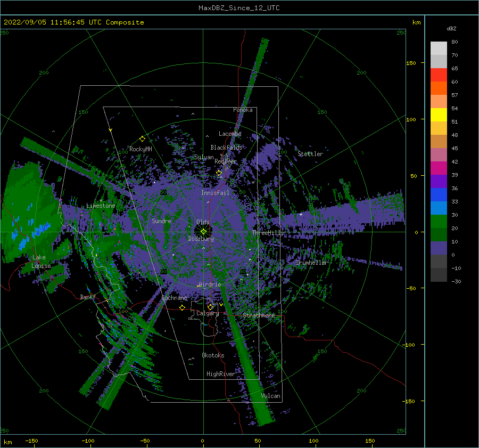
Task: Click the Lacombe city label
Action: (x=230, y=134)
